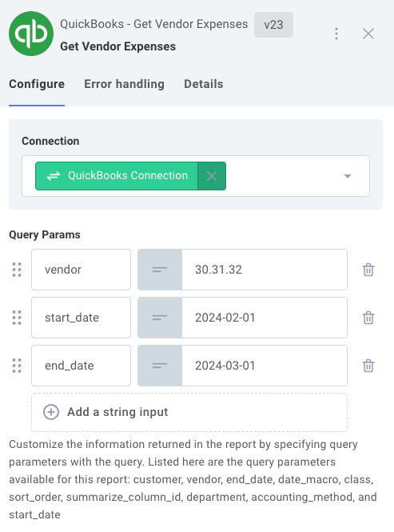Click the Get Vendor Expenses step name
Screen dimensions: 394x532
pyautogui.click(x=118, y=46)
